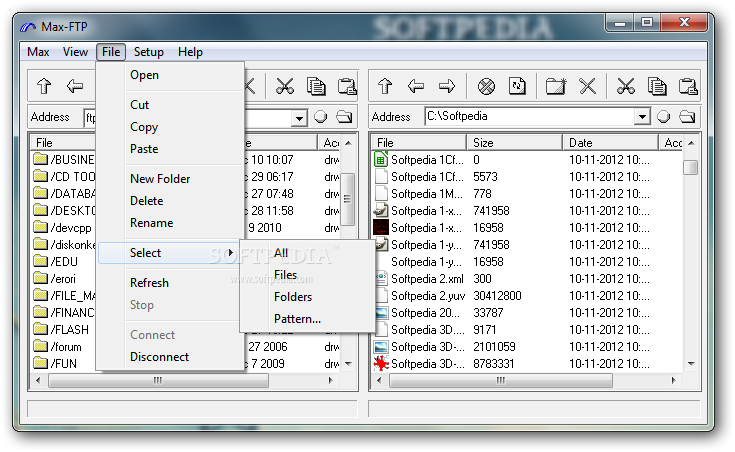Click the stop icon in right pane toolbar
This screenshot has height=452, width=735.
pos(486,86)
